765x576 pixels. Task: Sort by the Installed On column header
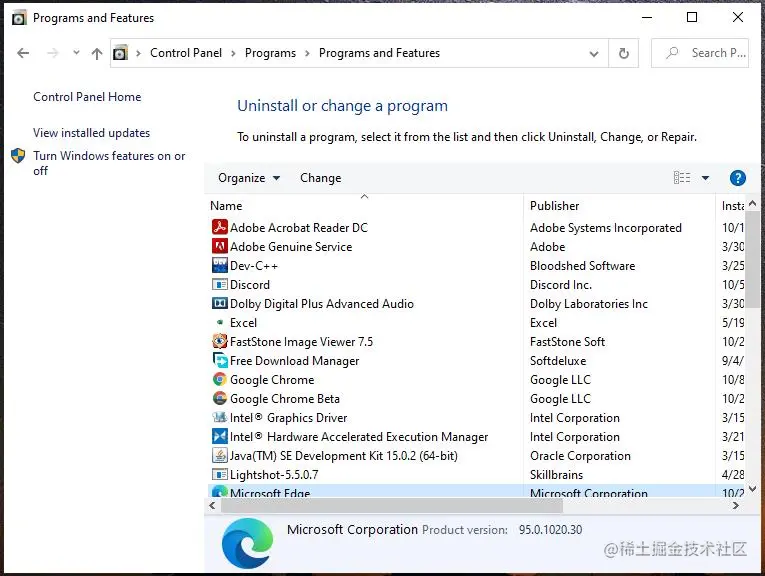click(731, 205)
